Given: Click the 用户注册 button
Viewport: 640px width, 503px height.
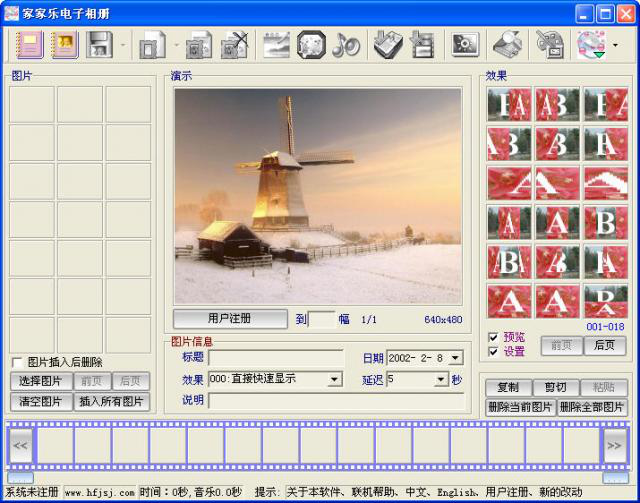Looking at the screenshot, I should coord(230,319).
